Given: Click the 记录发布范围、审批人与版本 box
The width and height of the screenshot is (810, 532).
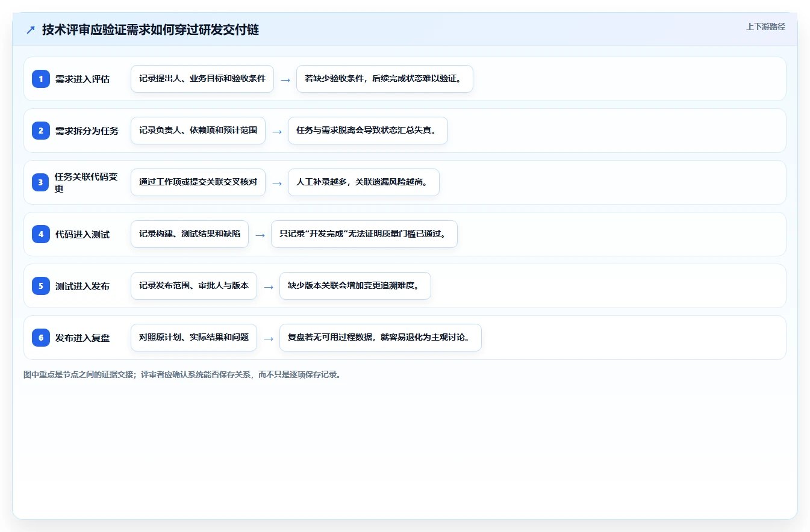Looking at the screenshot, I should (x=194, y=286).
